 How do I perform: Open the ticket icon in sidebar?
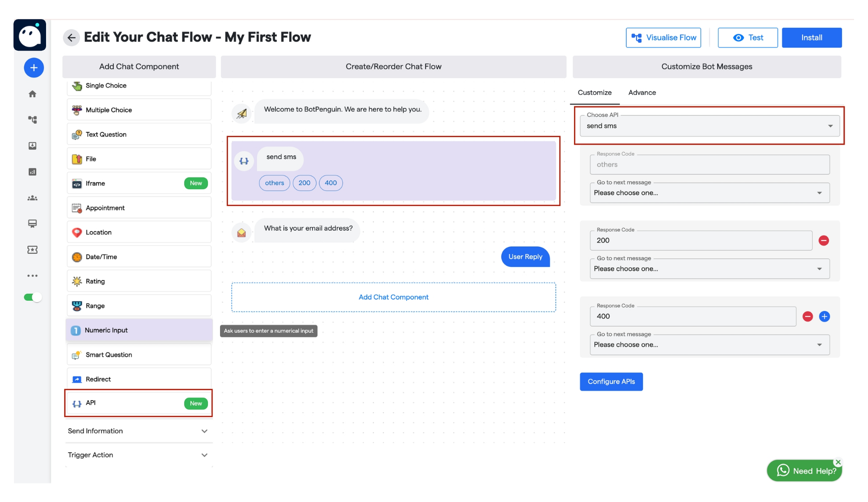(x=33, y=250)
